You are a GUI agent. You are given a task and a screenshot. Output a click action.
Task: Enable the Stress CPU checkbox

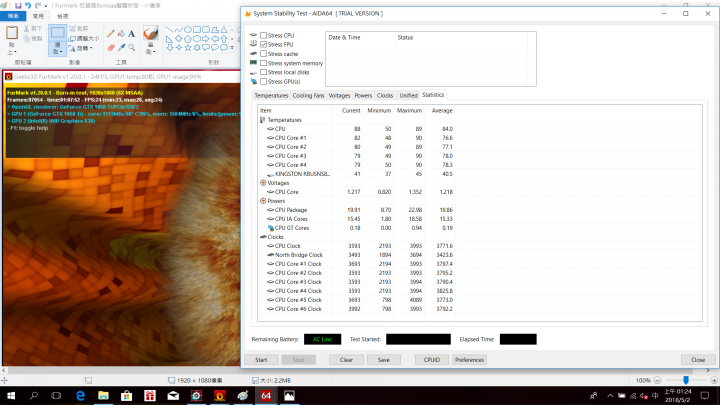[x=264, y=35]
